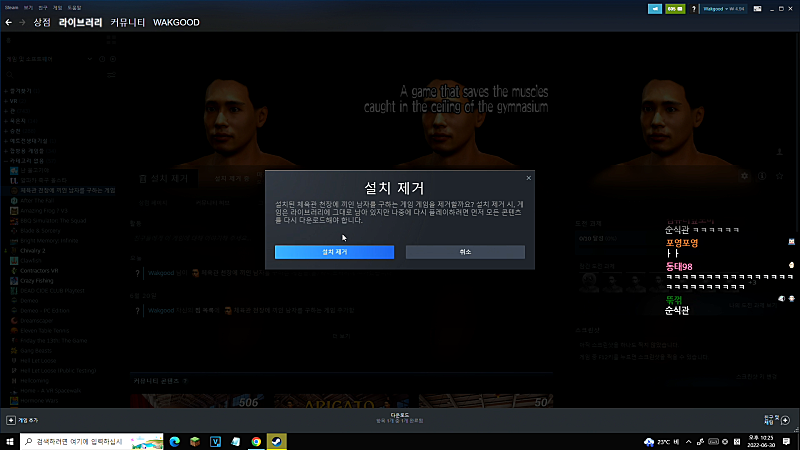Open the 친구 menu
Screen dimensions: 800x450
click(43, 8)
